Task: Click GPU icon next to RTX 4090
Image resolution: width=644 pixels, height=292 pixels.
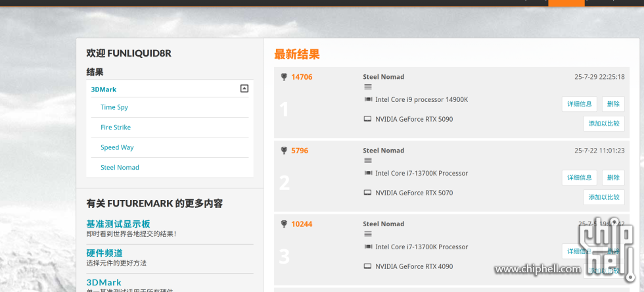Action: pyautogui.click(x=367, y=266)
